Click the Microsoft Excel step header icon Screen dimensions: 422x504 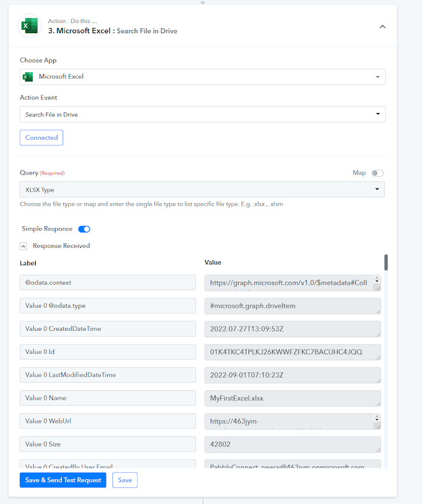pos(29,26)
